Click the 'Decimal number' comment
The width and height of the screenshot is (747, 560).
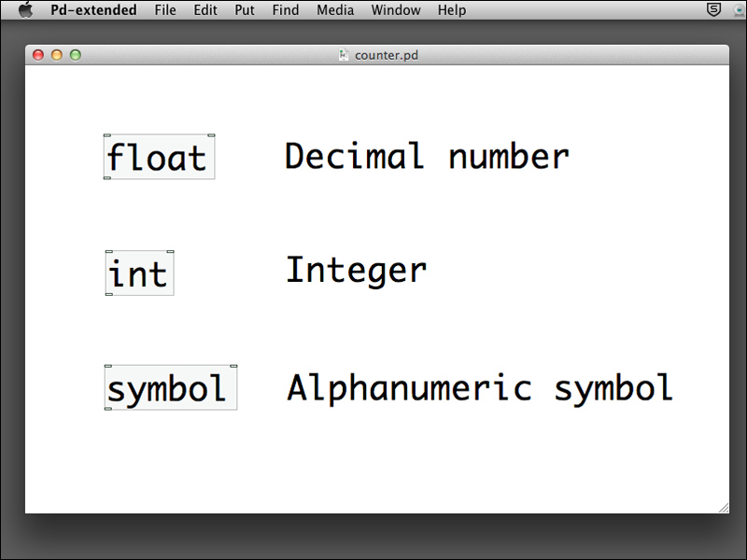[x=427, y=156]
